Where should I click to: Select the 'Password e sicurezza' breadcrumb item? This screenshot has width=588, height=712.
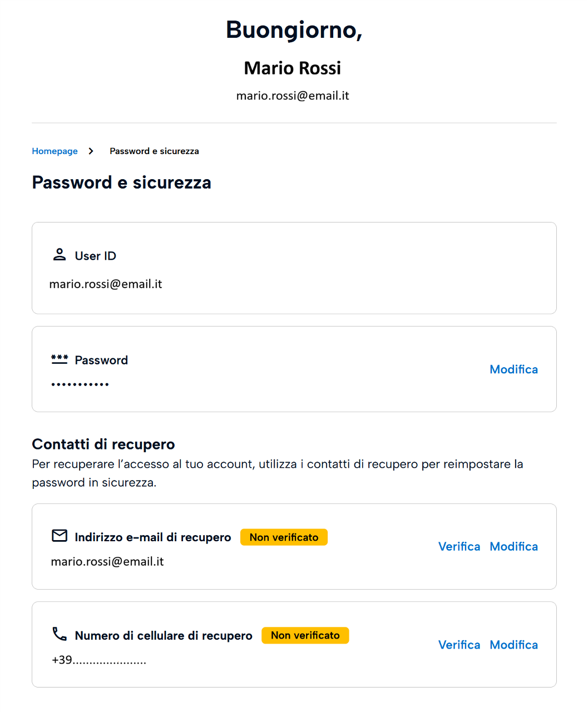click(x=154, y=151)
